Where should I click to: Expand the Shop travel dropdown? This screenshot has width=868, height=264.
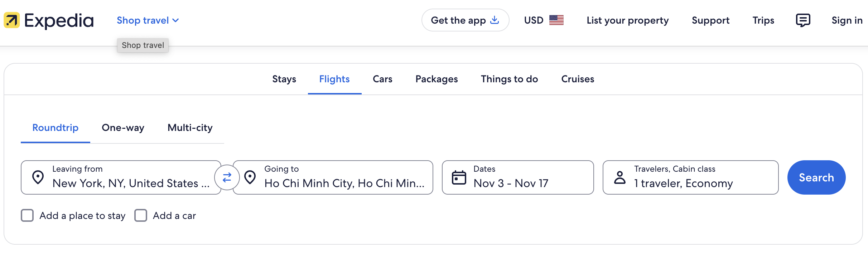click(x=148, y=20)
